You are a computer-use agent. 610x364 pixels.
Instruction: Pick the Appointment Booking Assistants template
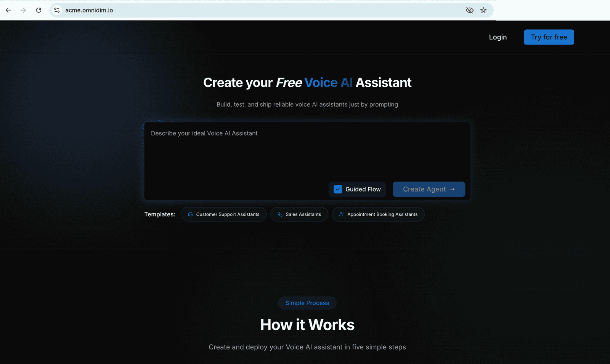(378, 214)
